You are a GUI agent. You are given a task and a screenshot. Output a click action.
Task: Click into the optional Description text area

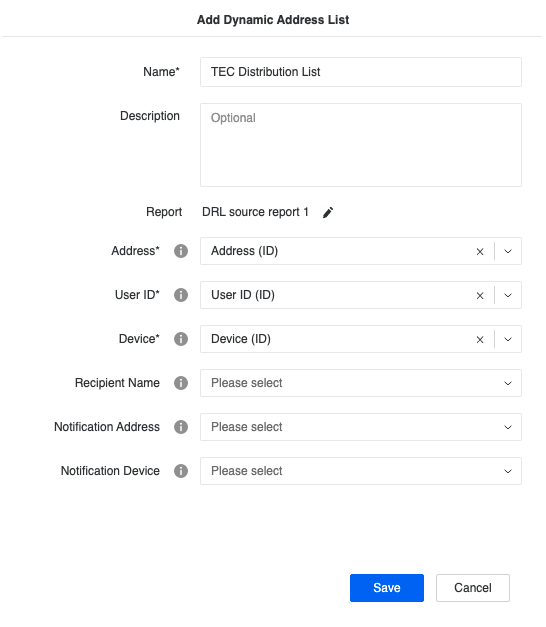tap(361, 145)
